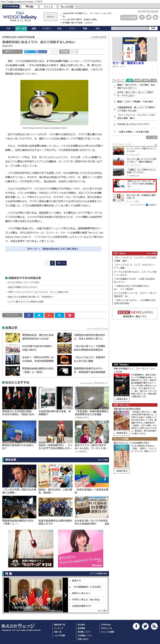Select the large font size icon
This screenshot has width=160, height=644.
click(x=76, y=52)
